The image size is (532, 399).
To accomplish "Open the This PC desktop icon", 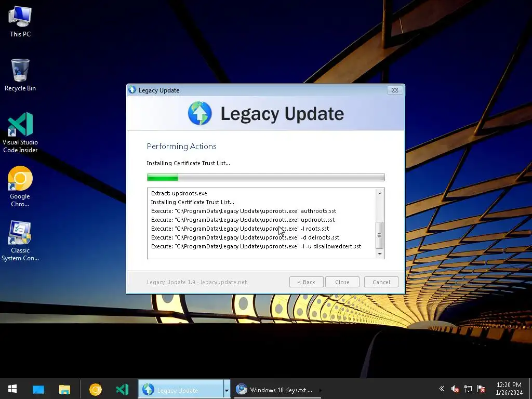I will [20, 21].
